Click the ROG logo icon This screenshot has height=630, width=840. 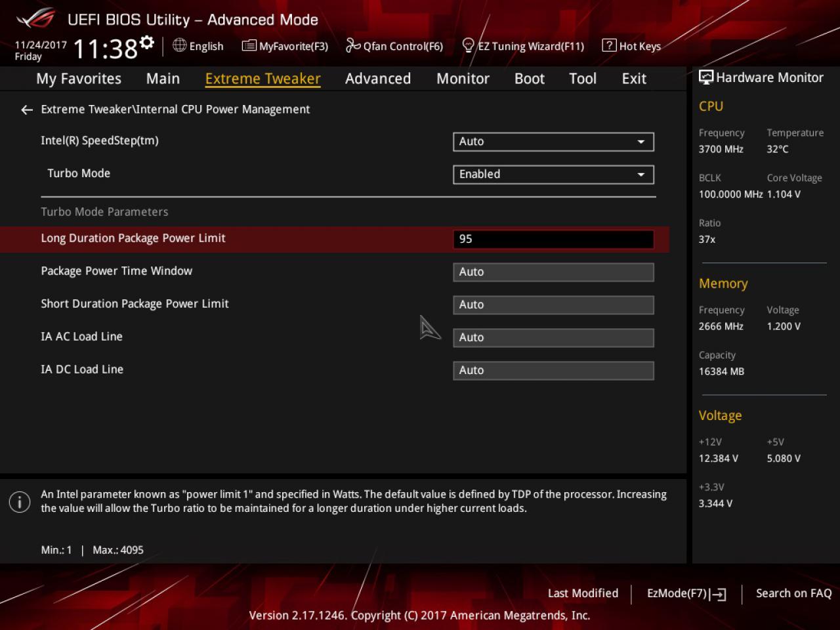37,18
